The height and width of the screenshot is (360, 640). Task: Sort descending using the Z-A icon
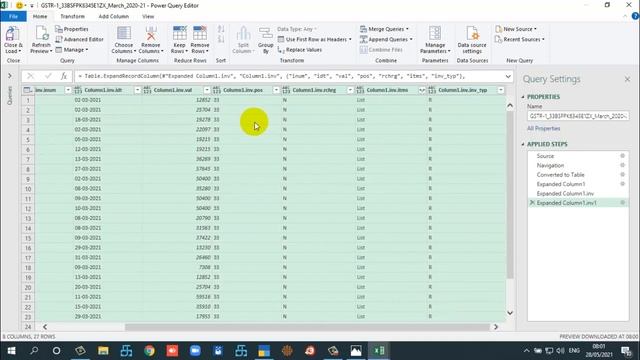[221, 39]
